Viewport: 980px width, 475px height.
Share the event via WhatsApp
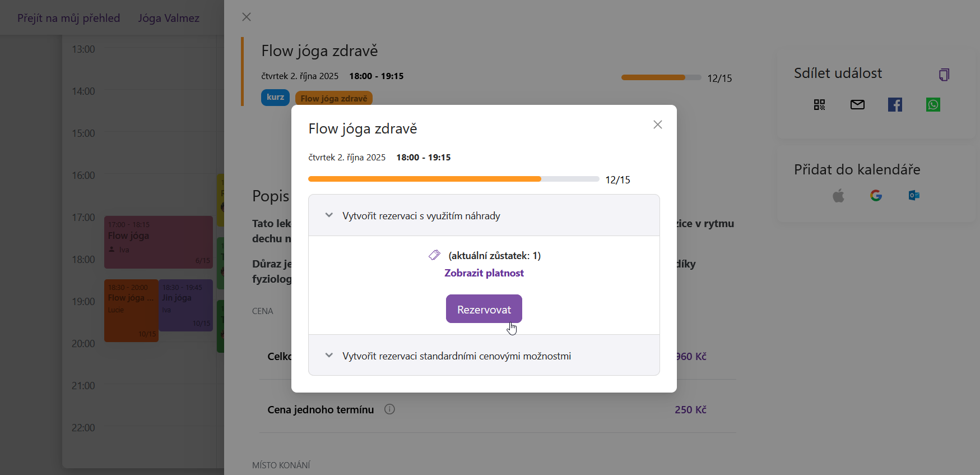(x=933, y=105)
